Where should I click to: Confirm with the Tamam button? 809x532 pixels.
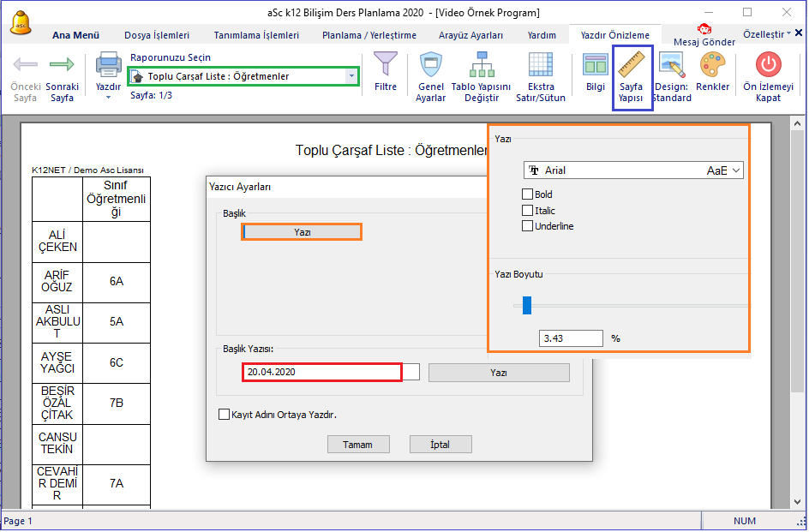tap(358, 445)
